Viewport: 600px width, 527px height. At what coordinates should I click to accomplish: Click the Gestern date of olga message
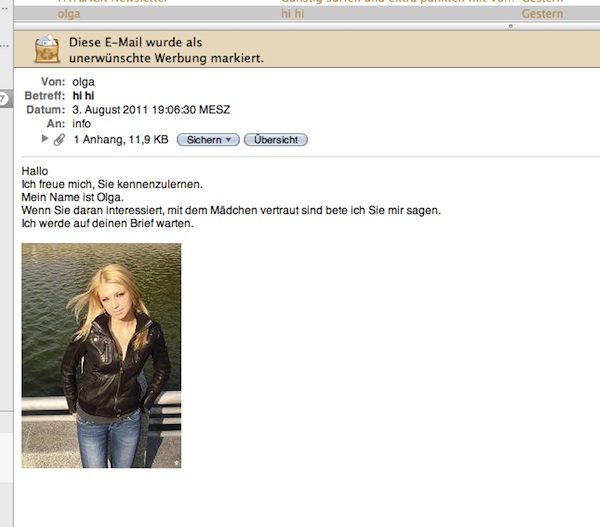tap(542, 14)
